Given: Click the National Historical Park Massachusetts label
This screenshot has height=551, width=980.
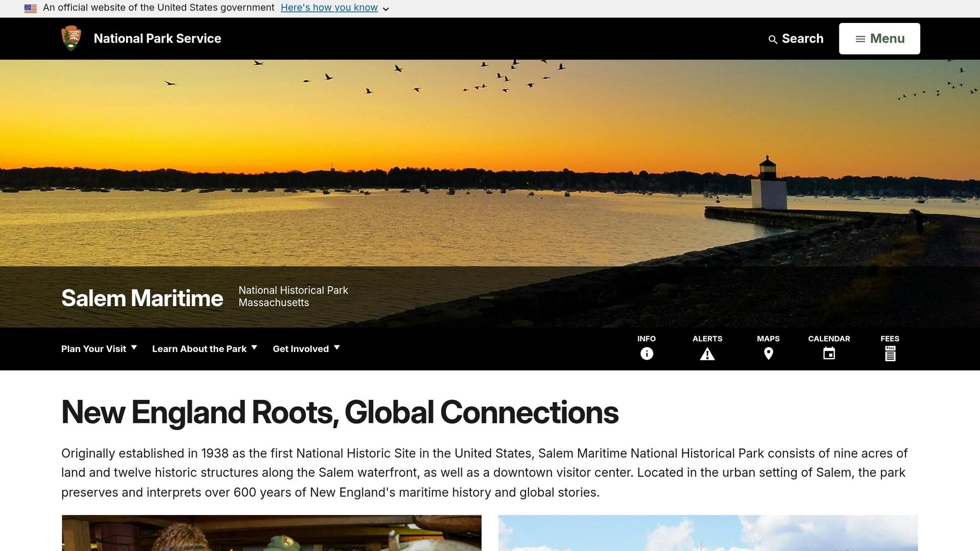Looking at the screenshot, I should 293,297.
